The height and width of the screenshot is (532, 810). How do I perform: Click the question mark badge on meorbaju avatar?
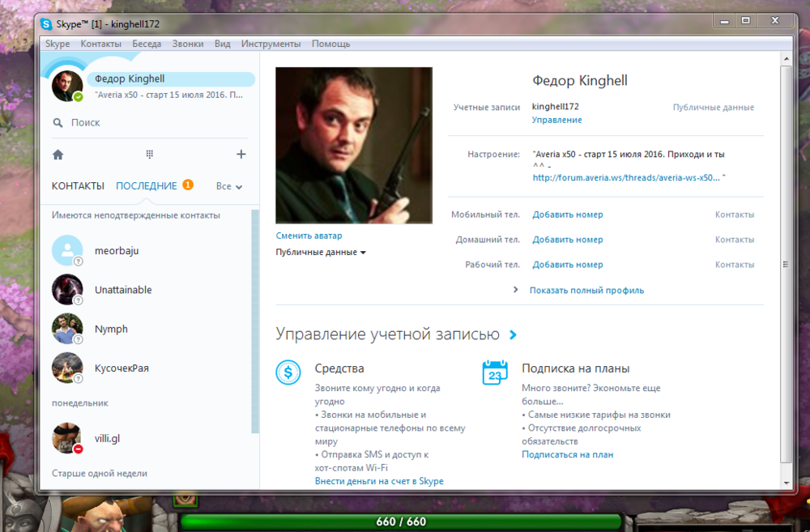click(78, 260)
